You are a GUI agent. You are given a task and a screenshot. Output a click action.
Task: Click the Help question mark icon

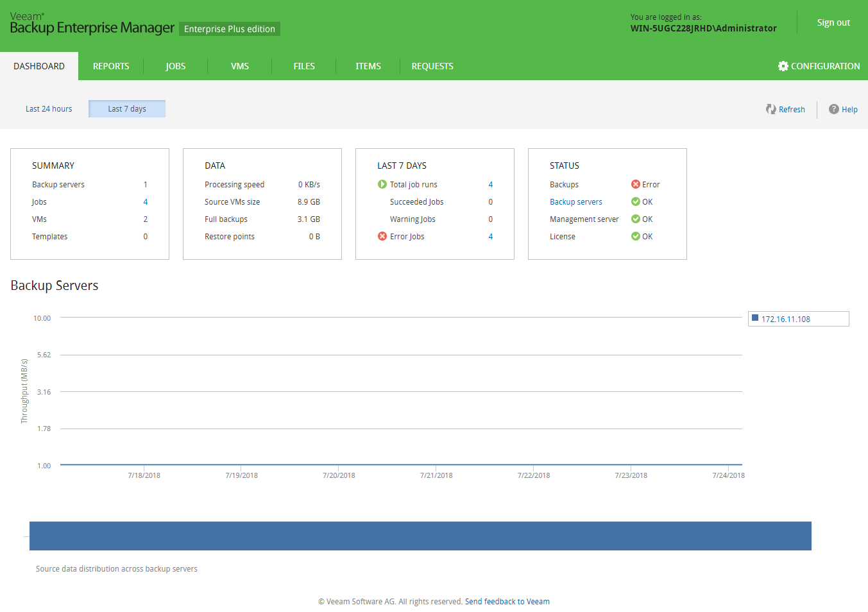click(x=833, y=109)
